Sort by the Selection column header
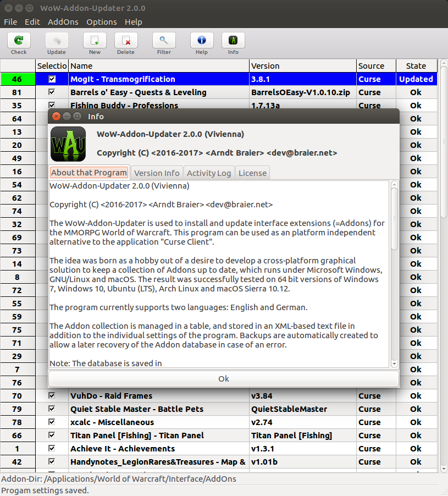This screenshot has height=496, width=448. (52, 66)
